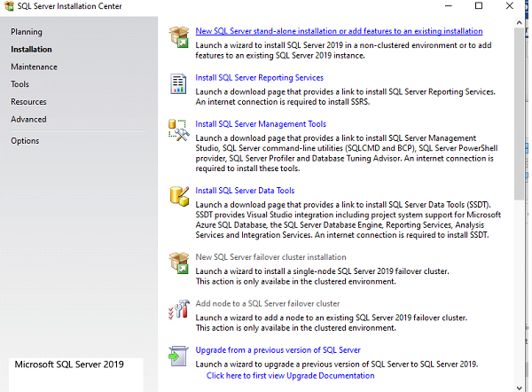Click the new stand-alone installation box icon
This screenshot has width=532, height=392.
178,38
